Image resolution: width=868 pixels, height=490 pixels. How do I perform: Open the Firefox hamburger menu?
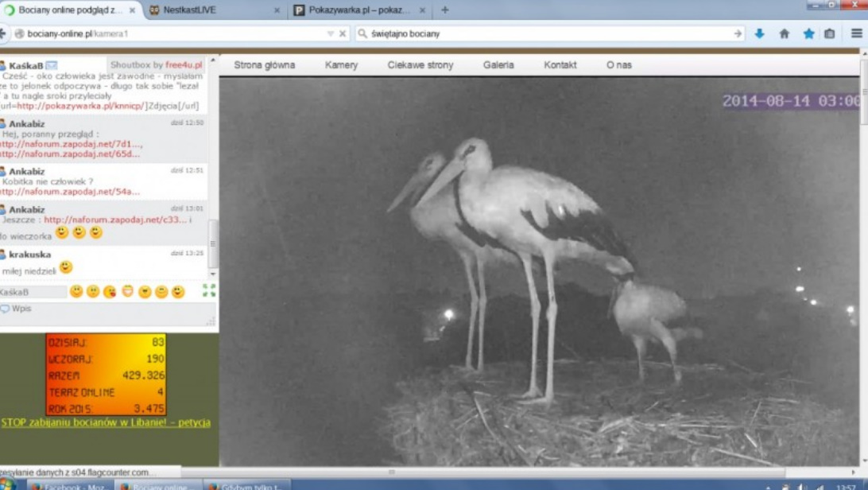pos(856,33)
